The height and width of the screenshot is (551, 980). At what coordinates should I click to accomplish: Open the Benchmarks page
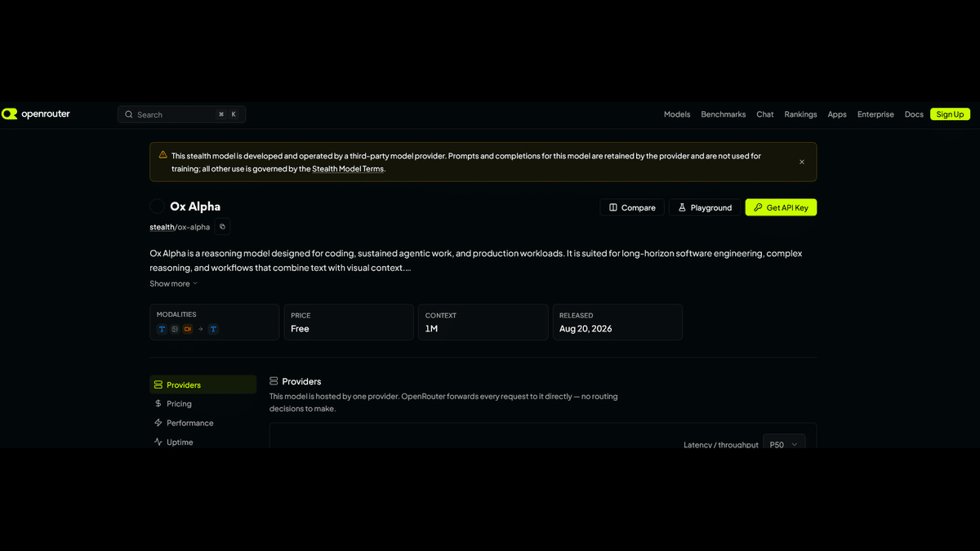(x=723, y=114)
